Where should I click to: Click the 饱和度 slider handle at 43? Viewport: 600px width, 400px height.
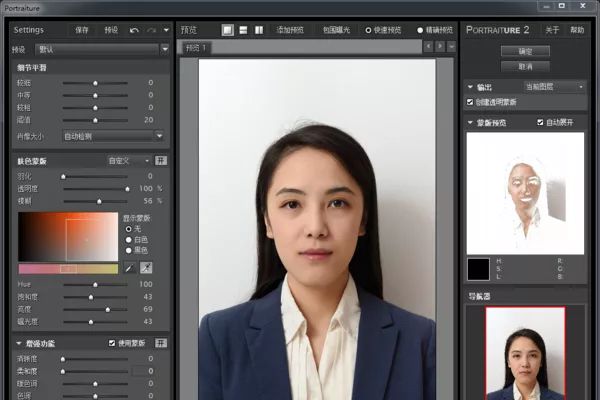[x=91, y=297]
